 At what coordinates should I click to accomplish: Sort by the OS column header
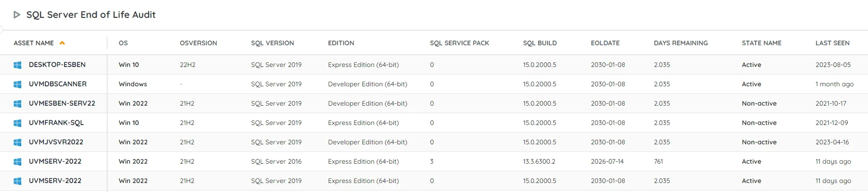coord(123,43)
